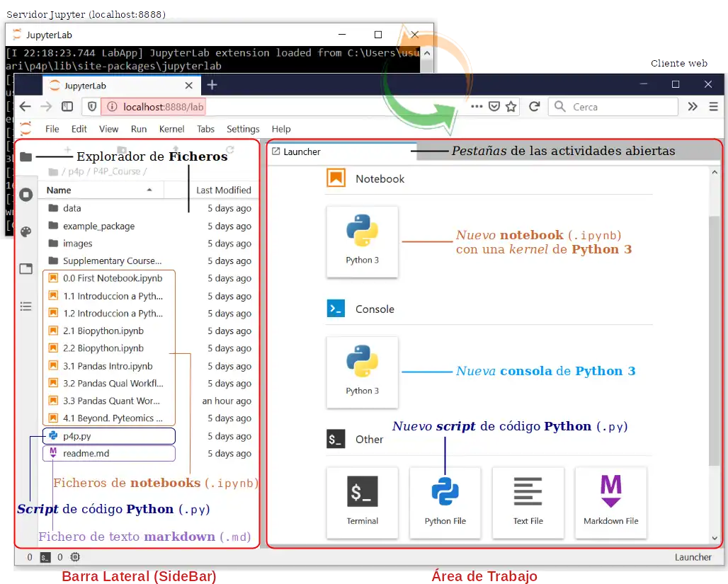Toggle Name column sort arrow
The image size is (728, 584).
coord(149,190)
